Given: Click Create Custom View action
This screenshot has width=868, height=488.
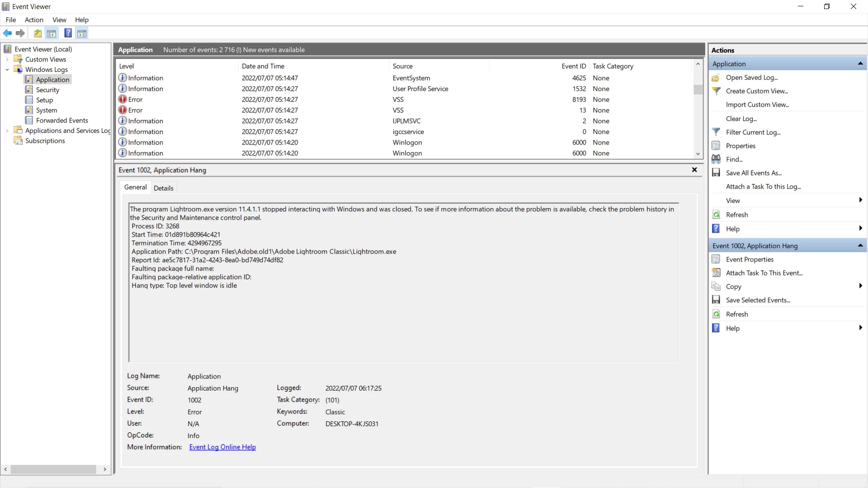Looking at the screenshot, I should click(x=756, y=91).
